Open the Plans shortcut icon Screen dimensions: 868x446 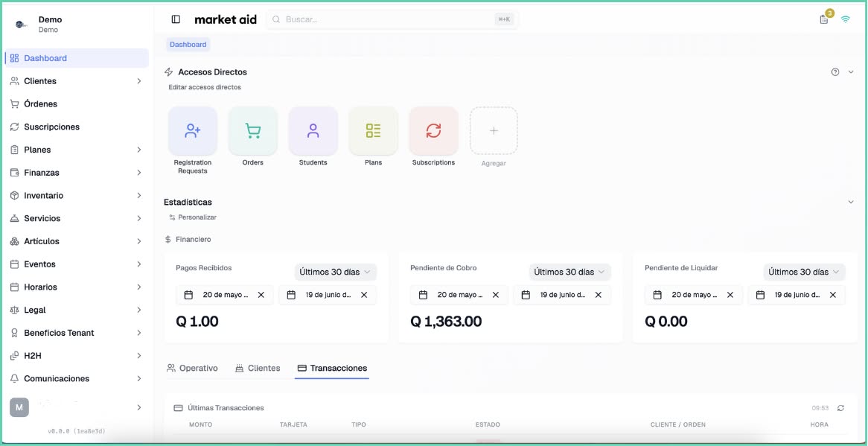[x=373, y=130]
